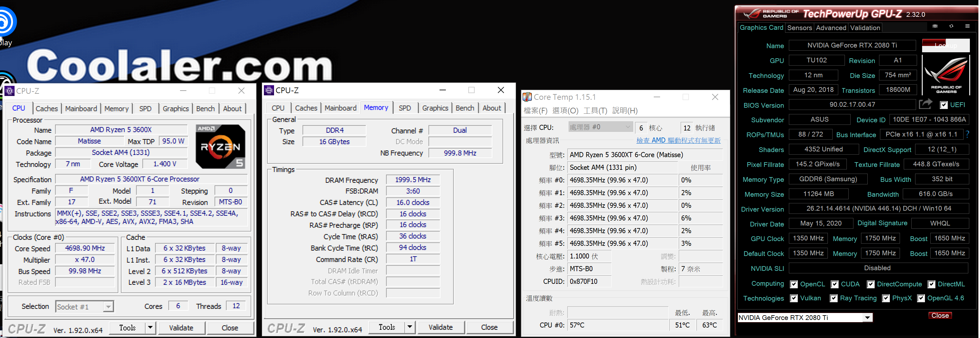Click the NB Frequency value 999.8 MHz
980x338 pixels.
(460, 153)
